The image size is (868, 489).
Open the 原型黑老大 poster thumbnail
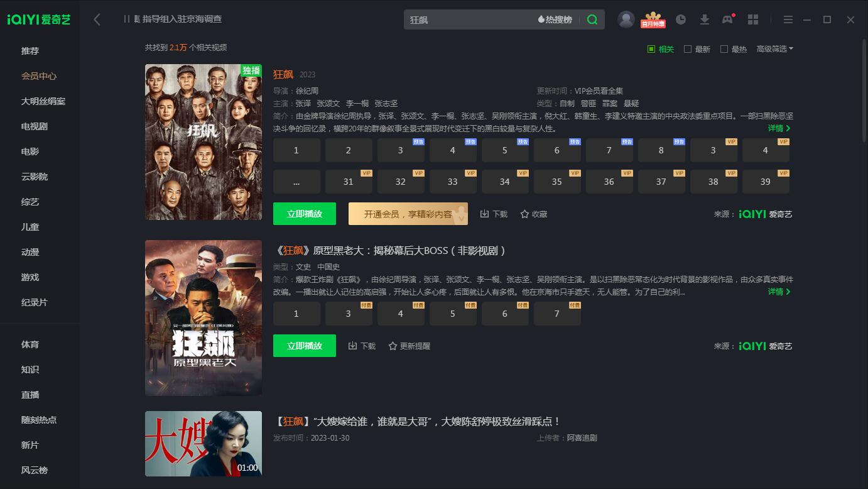tap(203, 318)
